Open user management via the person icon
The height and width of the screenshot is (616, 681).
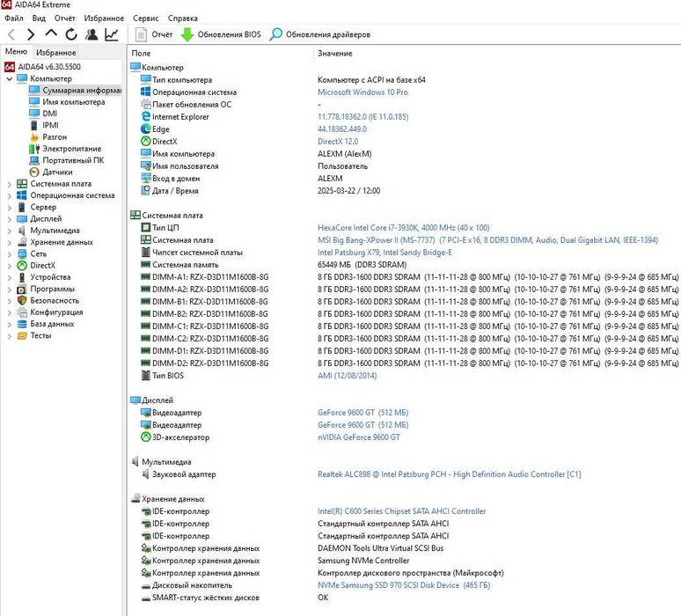[x=92, y=34]
